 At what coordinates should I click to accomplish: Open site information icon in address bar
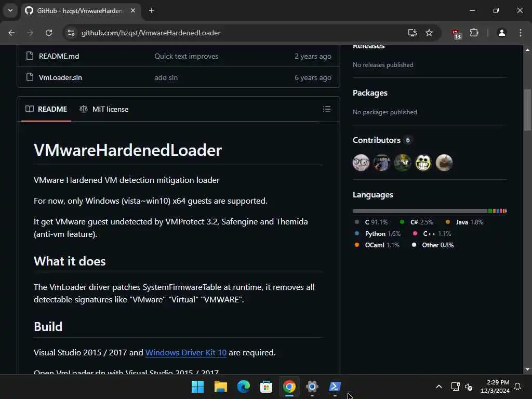tap(71, 33)
